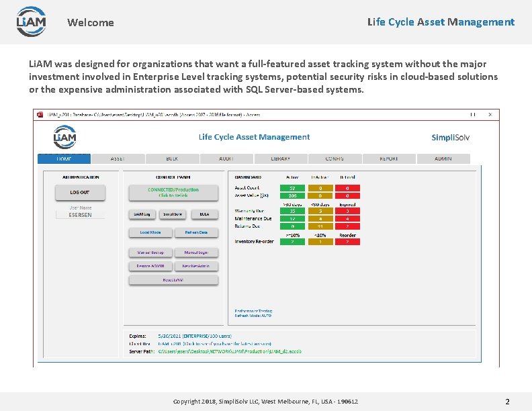Viewport: 532px width, 411px height.
Task: Click green Inventory Re-order cell
Action: 292,242
